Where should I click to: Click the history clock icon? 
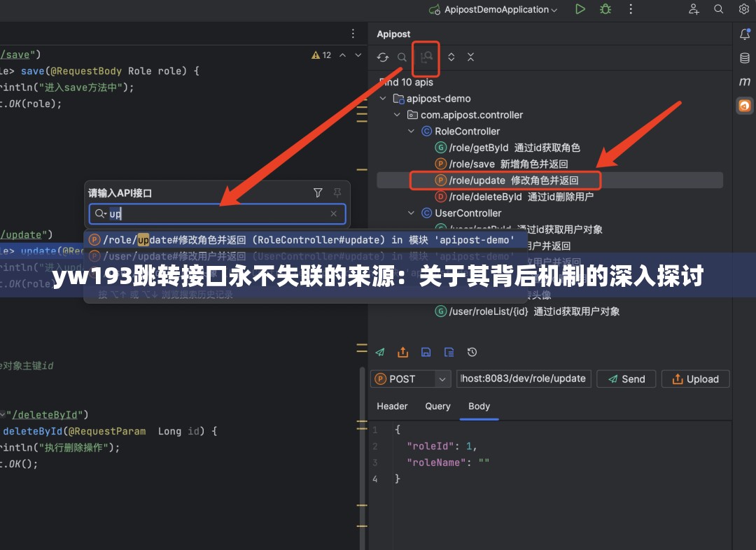point(472,352)
